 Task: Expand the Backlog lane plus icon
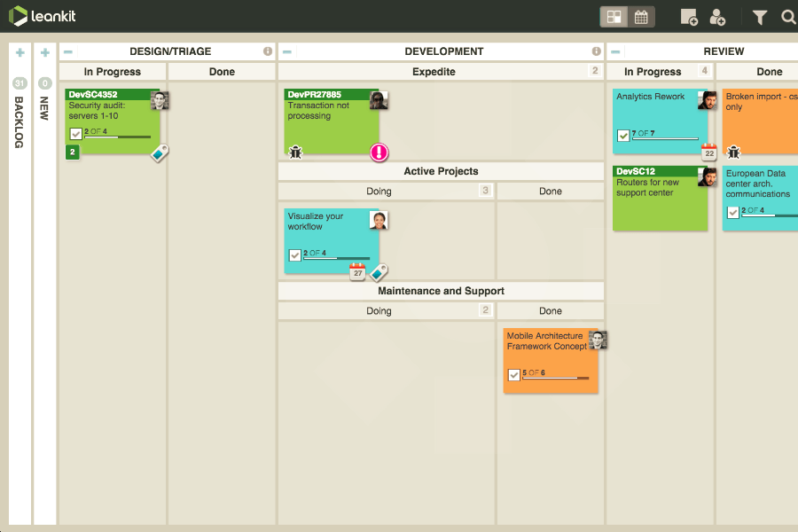[x=20, y=52]
